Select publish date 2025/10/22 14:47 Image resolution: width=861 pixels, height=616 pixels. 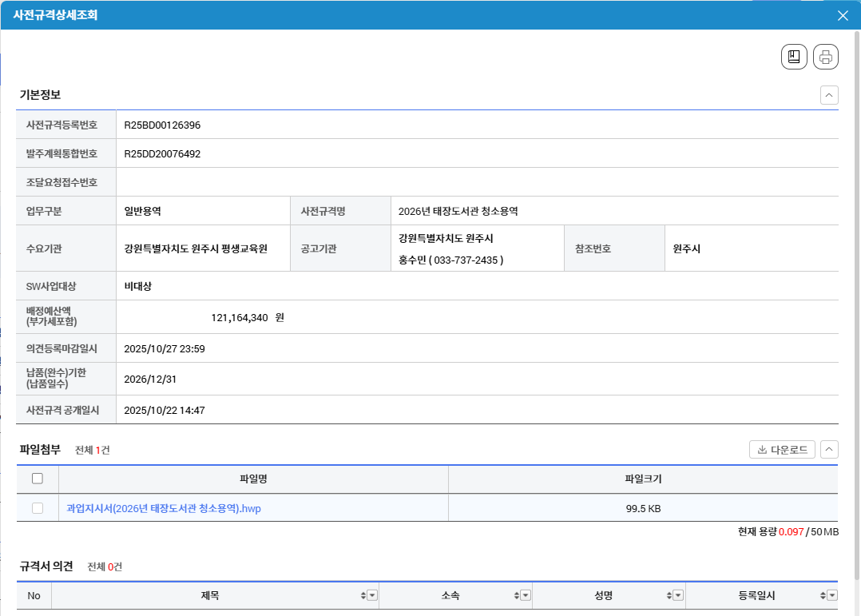tap(165, 411)
